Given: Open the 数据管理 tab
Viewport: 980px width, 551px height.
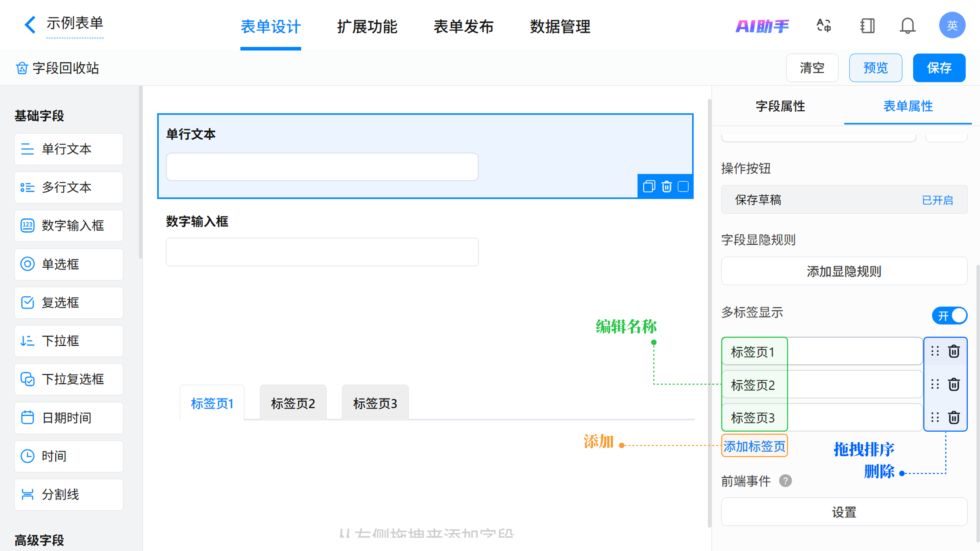Looking at the screenshot, I should (560, 27).
